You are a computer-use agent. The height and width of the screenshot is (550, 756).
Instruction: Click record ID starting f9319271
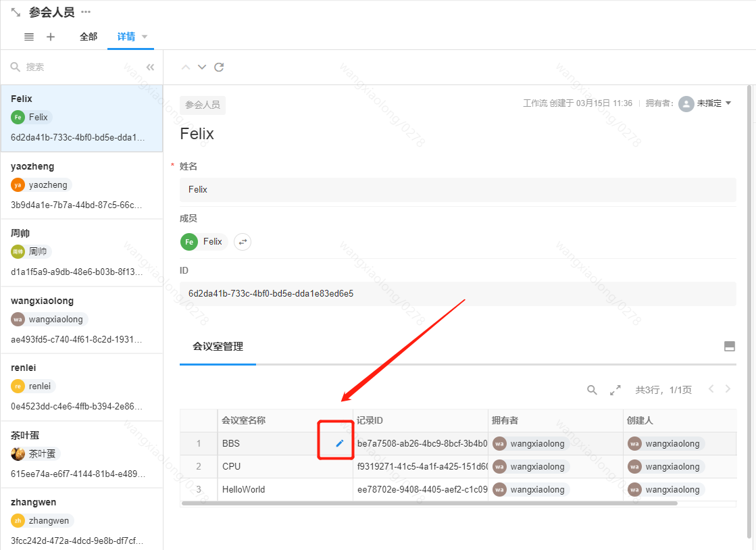[420, 467]
